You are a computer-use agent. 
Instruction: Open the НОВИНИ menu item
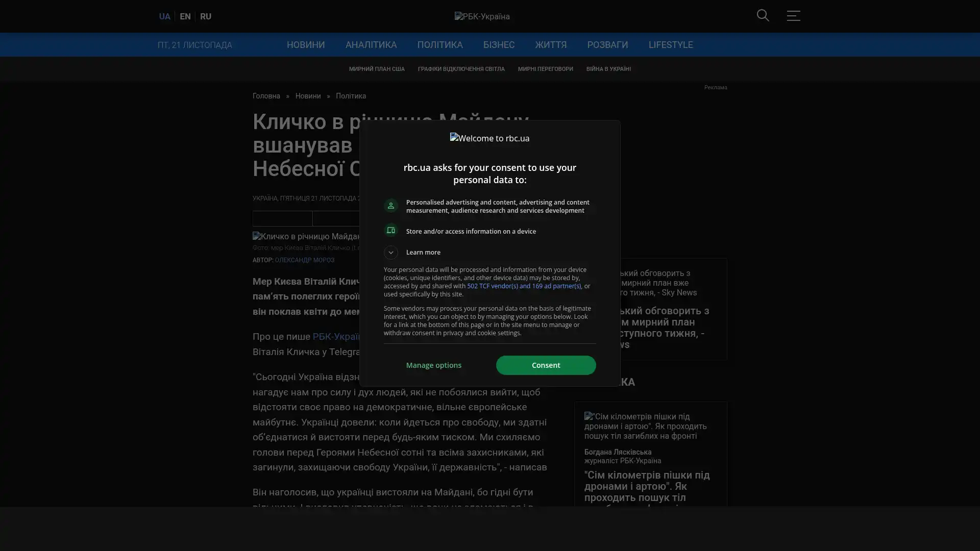305,45
